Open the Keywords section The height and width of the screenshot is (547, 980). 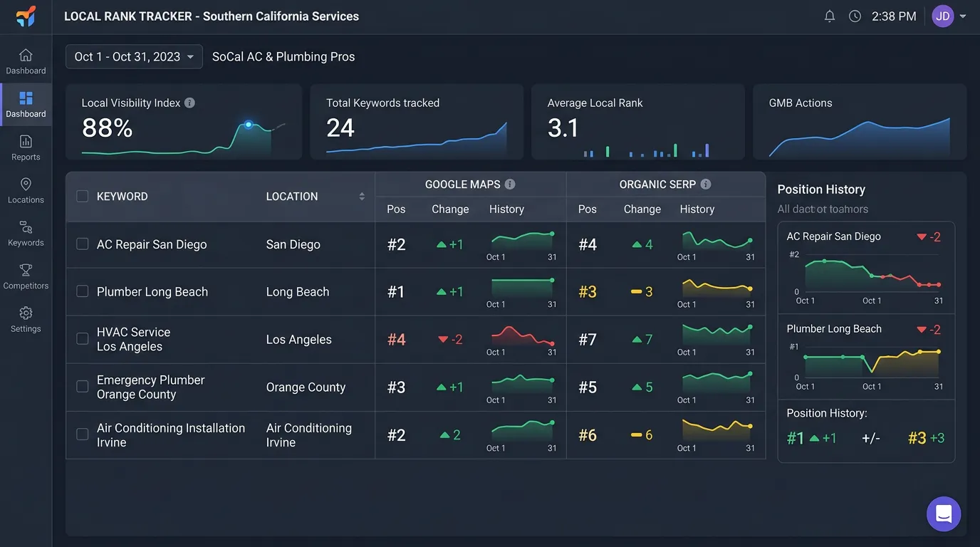pos(26,234)
